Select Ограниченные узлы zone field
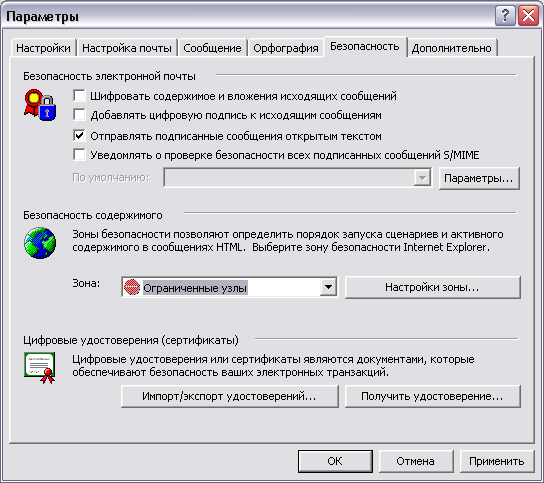Screen dimensions: 544x483 (229, 287)
